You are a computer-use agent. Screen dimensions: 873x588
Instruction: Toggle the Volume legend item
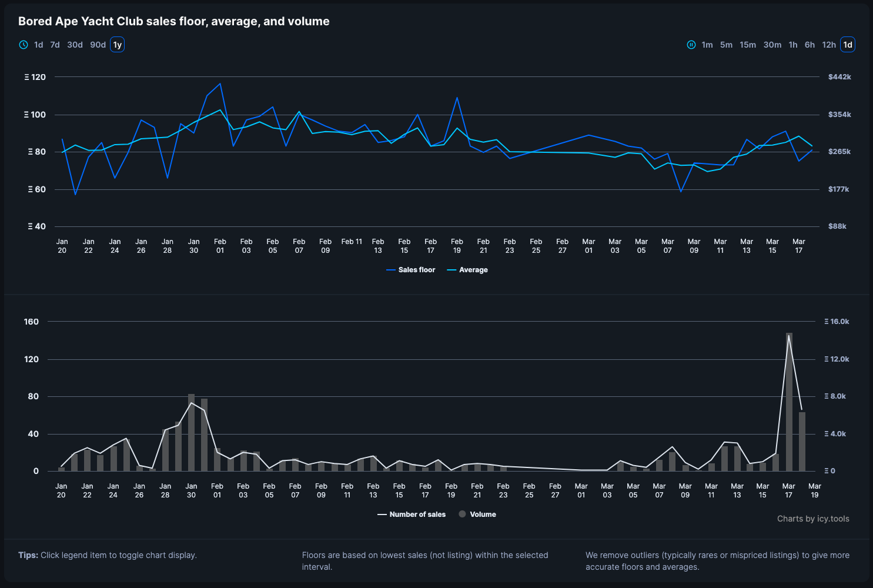pos(477,514)
